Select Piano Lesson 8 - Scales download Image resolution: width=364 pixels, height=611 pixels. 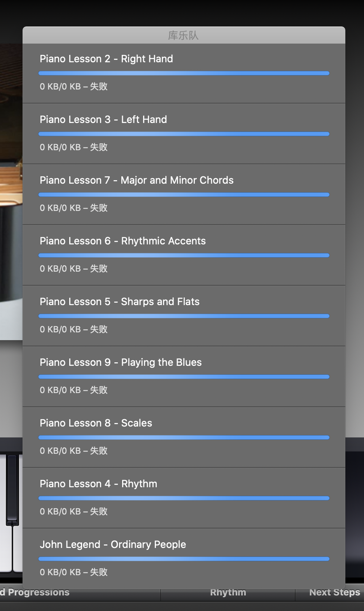[x=96, y=423]
